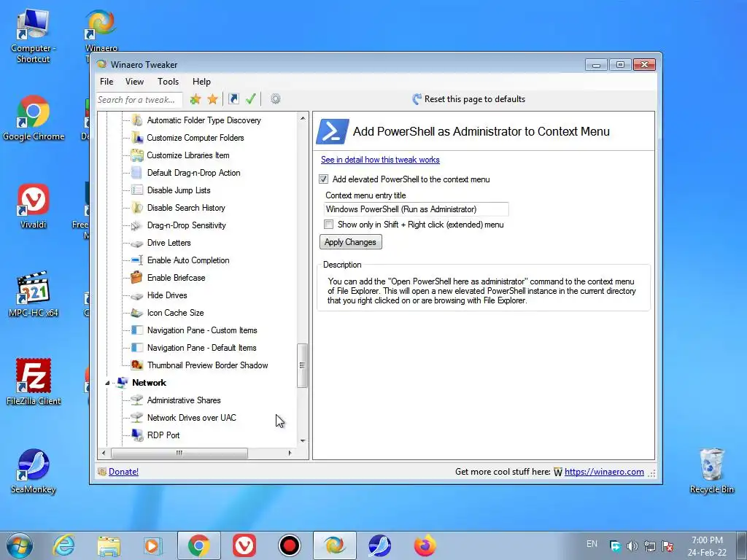747x560 pixels.
Task: Click the Context menu entry title field
Action: [416, 209]
